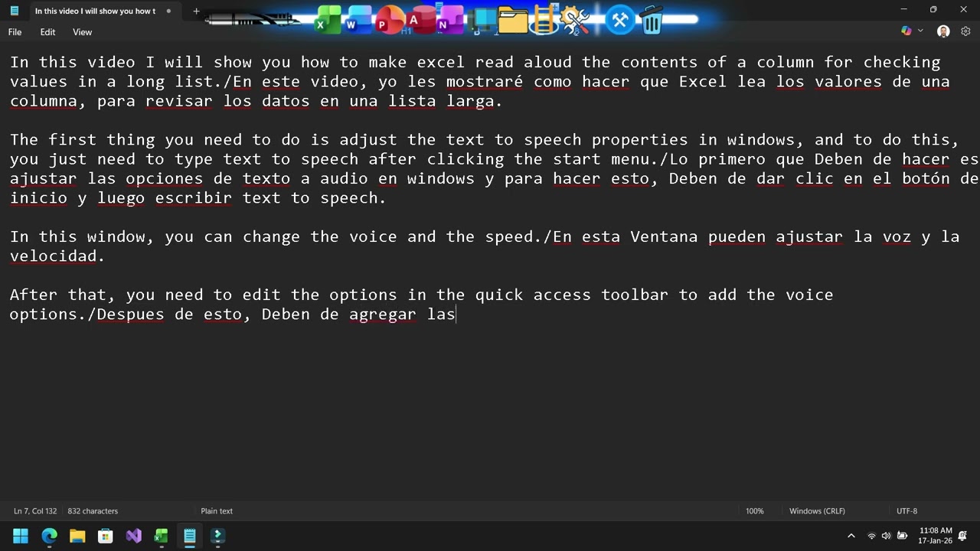
Task: Open Copilot in Notepad toolbar
Action: coord(906,31)
